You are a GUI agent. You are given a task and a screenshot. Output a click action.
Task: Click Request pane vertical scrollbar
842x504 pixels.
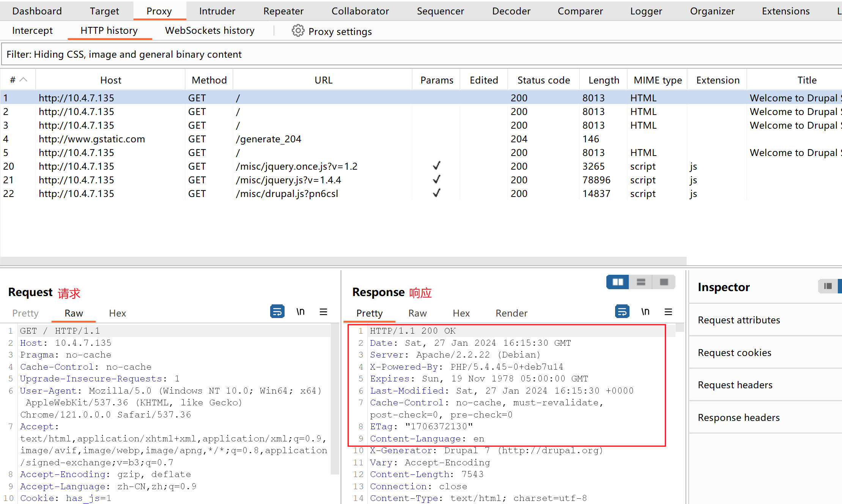coord(334,398)
